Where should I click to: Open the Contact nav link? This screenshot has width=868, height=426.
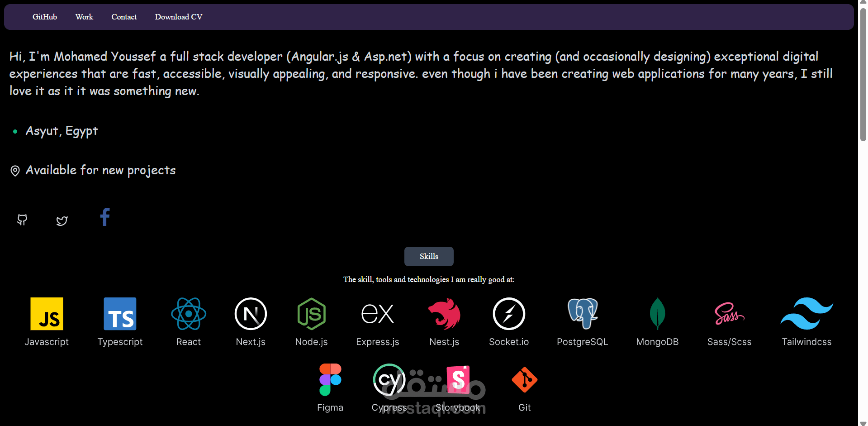pyautogui.click(x=124, y=17)
